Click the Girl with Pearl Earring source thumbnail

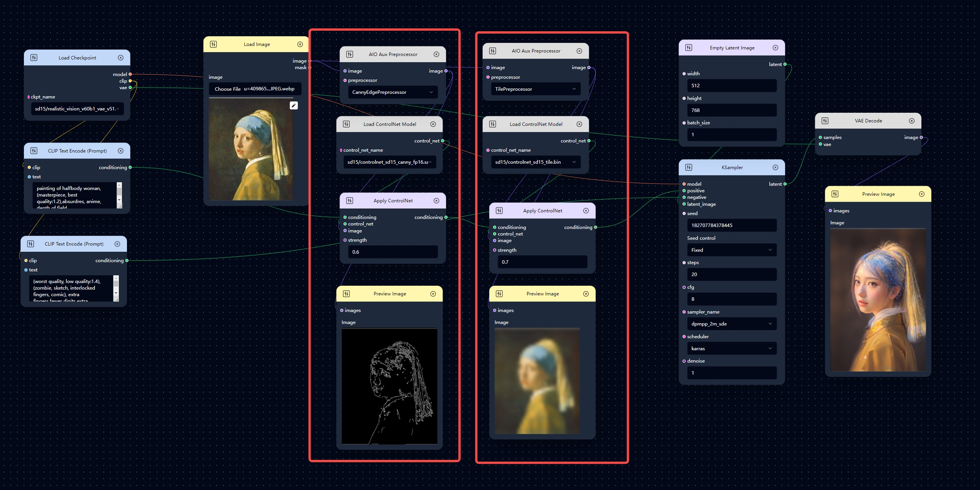click(x=251, y=149)
